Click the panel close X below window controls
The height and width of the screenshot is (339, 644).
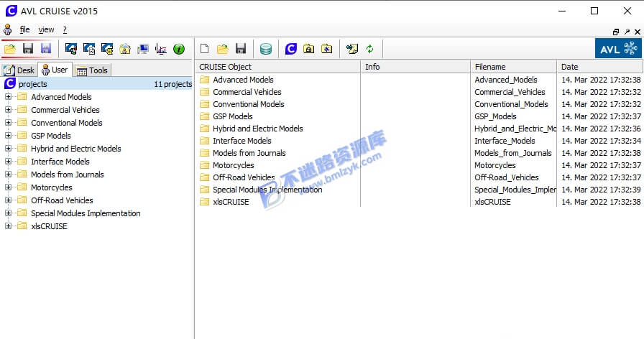point(638,32)
